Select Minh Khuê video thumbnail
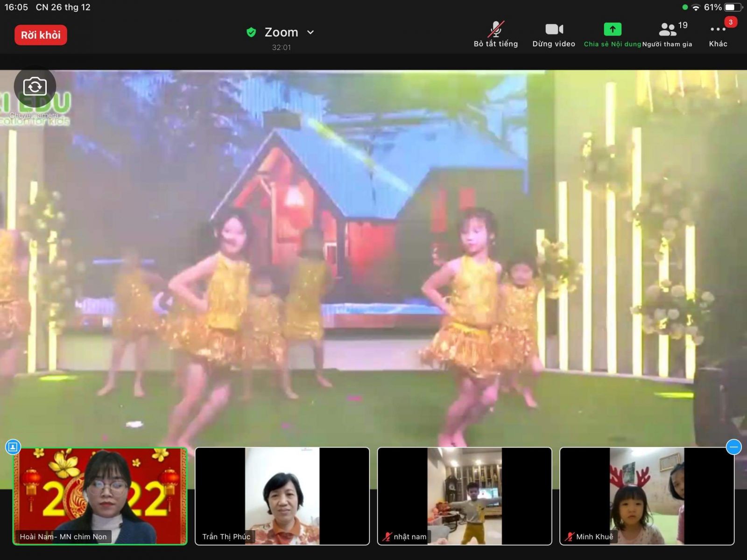Image resolution: width=747 pixels, height=560 pixels. (x=647, y=496)
